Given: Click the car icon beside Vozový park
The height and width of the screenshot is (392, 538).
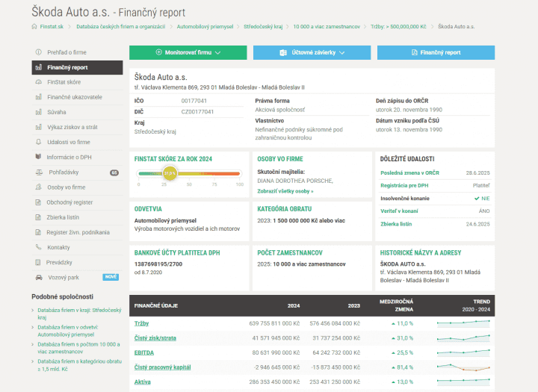Looking at the screenshot, I should coord(39,278).
